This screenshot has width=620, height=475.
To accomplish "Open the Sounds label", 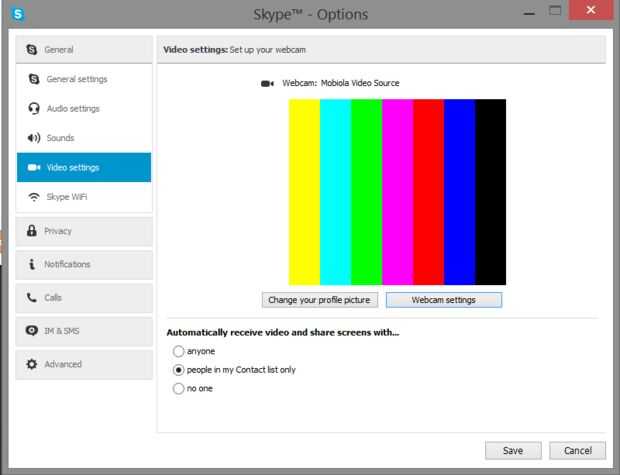I will 60,138.
